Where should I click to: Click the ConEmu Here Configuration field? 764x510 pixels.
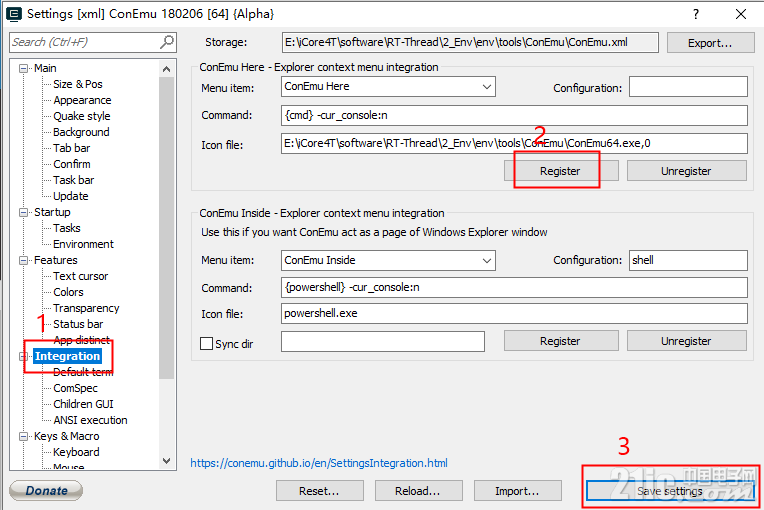point(688,87)
